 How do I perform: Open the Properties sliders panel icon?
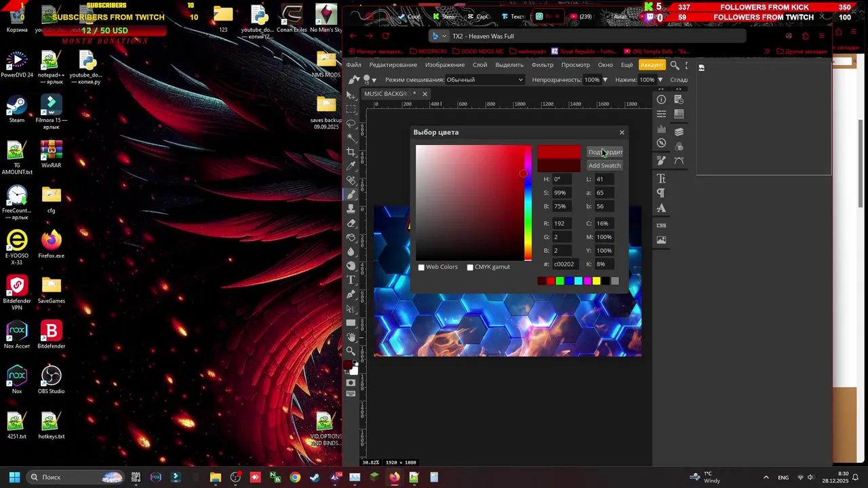tap(661, 114)
